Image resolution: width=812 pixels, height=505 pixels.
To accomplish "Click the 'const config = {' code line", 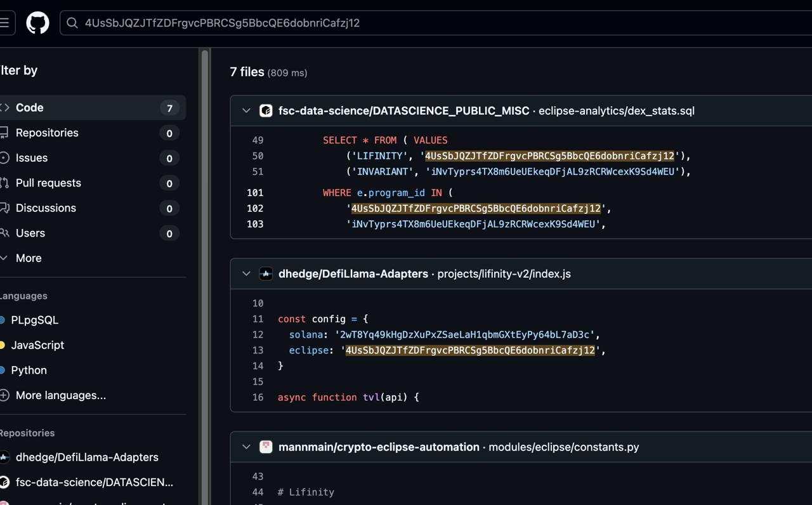I will [x=323, y=319].
